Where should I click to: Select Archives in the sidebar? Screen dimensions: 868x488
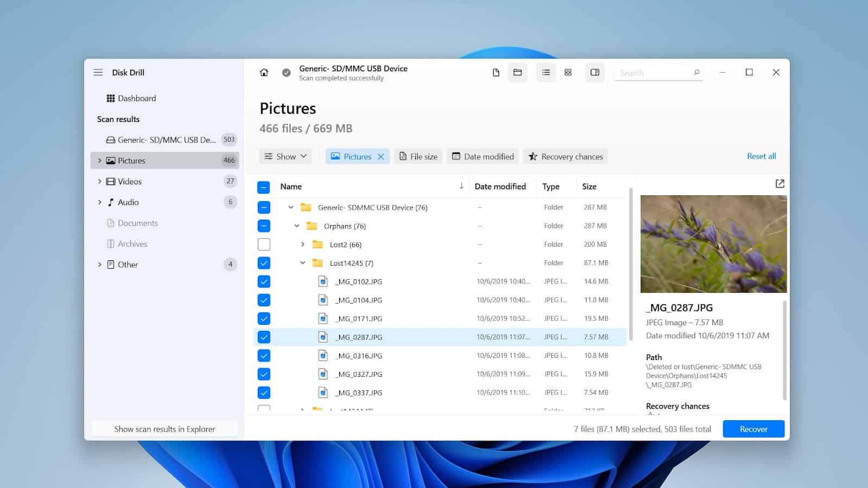tap(165, 244)
